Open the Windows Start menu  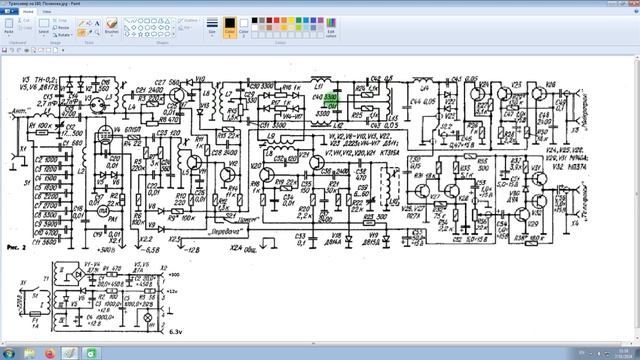[8, 353]
